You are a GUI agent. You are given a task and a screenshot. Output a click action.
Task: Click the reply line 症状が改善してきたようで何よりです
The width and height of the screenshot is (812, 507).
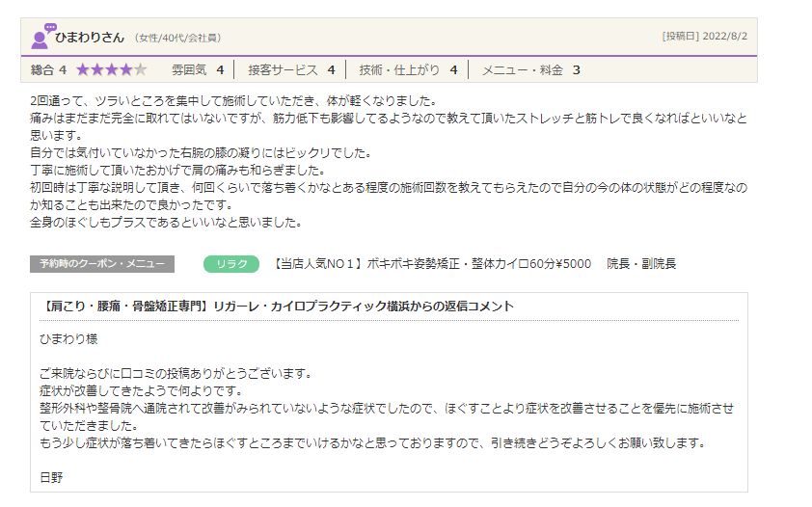coord(142,391)
